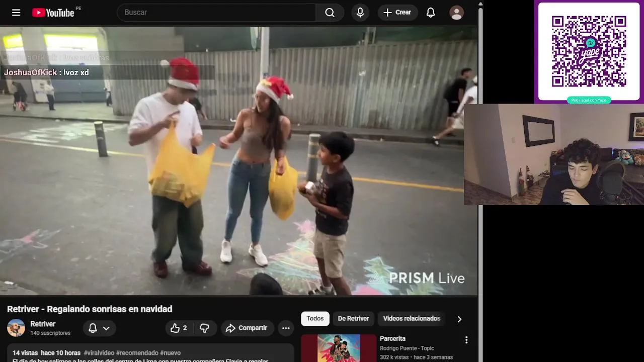This screenshot has width=644, height=362.
Task: Like the video with thumbs up
Action: point(179,328)
